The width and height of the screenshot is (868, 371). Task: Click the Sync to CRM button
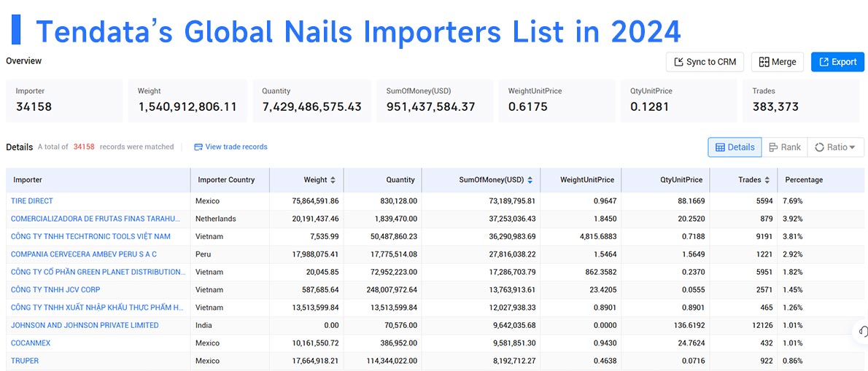(x=705, y=62)
